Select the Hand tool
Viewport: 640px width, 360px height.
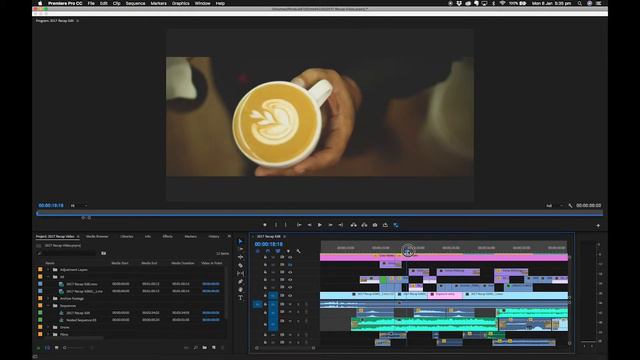coord(240,290)
